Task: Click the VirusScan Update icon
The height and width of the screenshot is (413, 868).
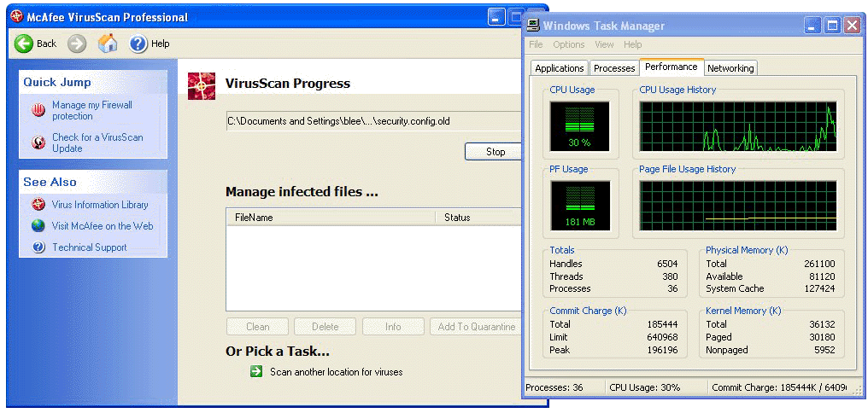Action: 38,143
